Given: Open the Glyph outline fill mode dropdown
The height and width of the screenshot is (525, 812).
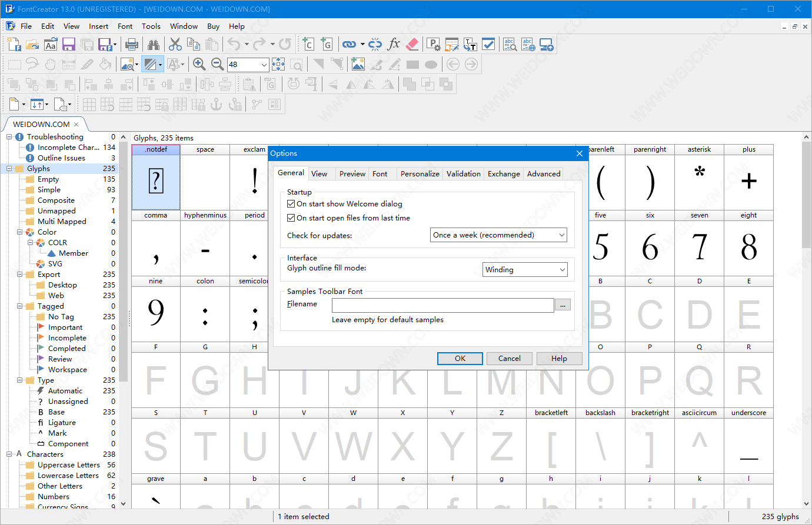Looking at the screenshot, I should 525,270.
